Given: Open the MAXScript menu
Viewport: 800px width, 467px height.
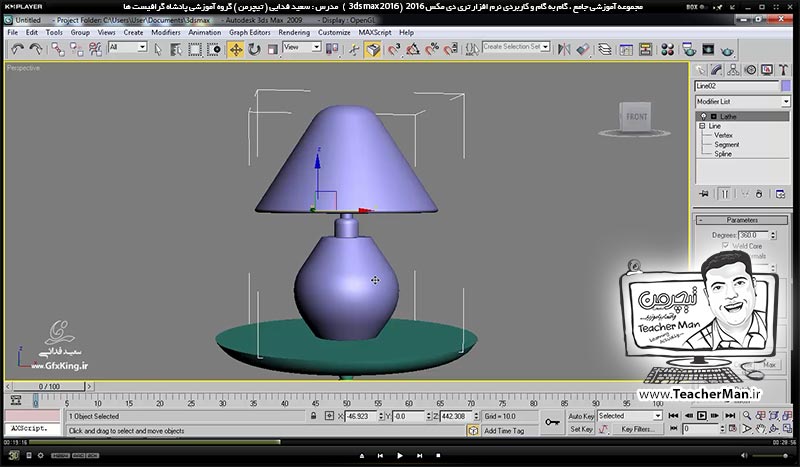Looking at the screenshot, I should tap(375, 32).
